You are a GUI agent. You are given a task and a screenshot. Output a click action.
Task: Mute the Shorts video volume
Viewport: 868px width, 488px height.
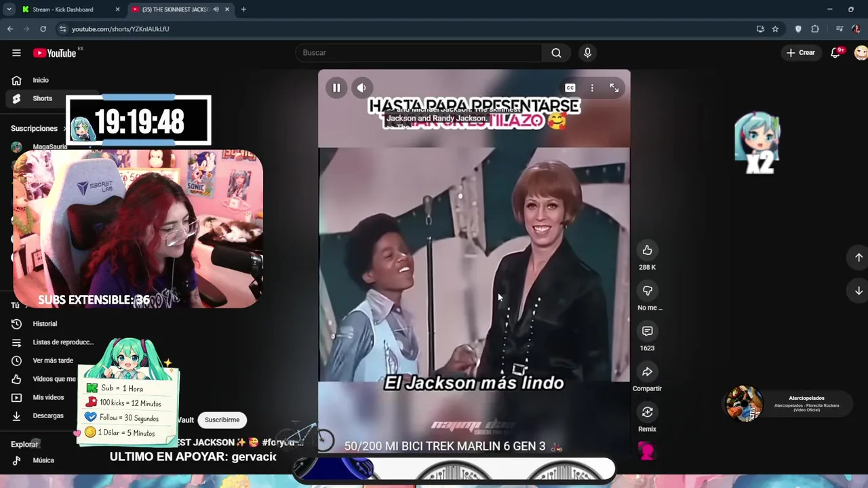pyautogui.click(x=361, y=87)
